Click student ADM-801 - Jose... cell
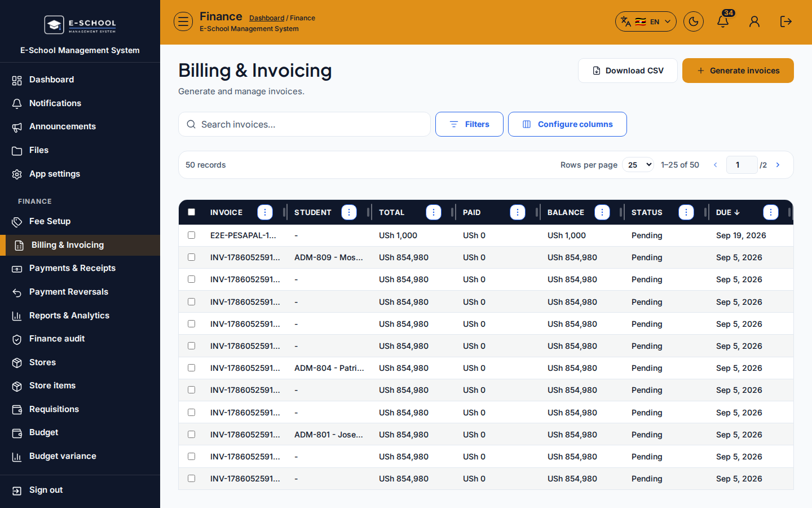Image resolution: width=812 pixels, height=508 pixels. pos(329,435)
